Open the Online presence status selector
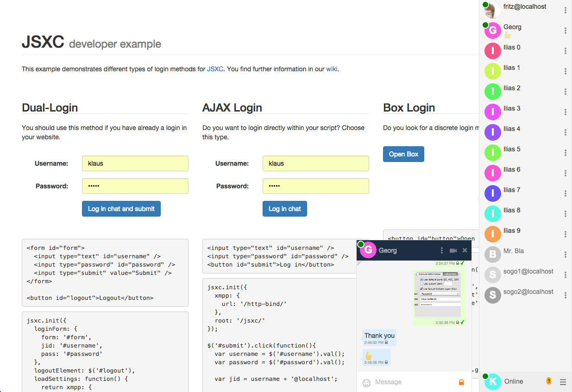Viewport: 572px width, 392px height. (x=514, y=381)
